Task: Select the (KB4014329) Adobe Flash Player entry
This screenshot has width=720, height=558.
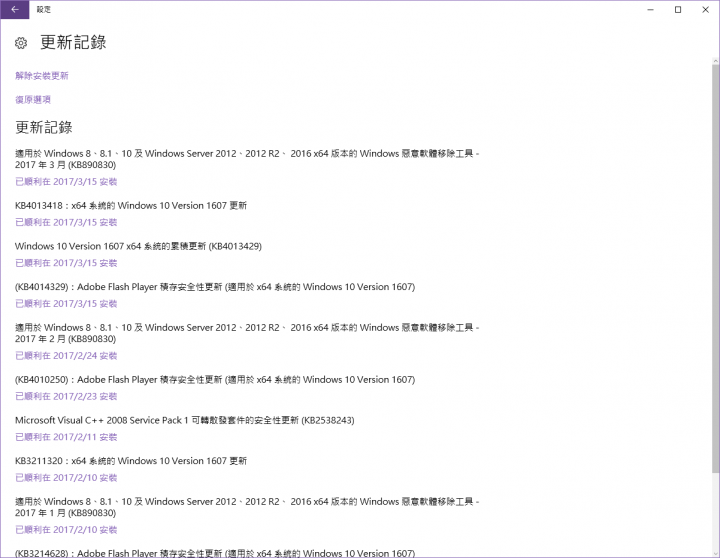Action: (215, 287)
